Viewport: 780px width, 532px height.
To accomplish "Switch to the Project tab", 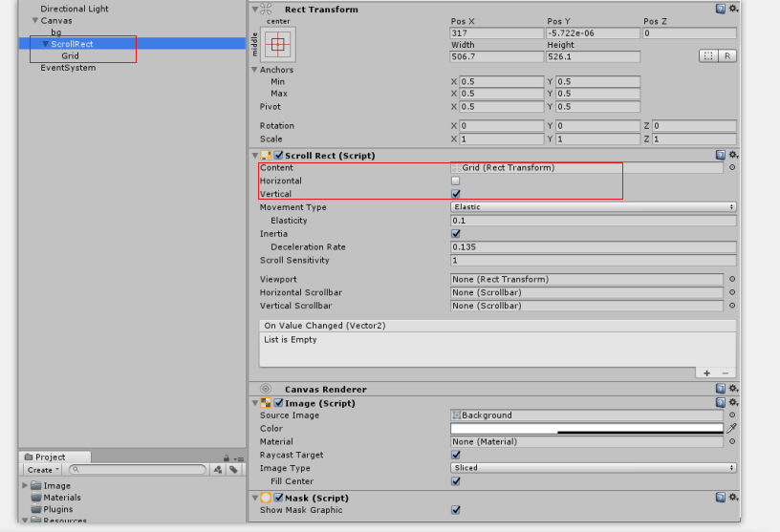I will tap(54, 457).
